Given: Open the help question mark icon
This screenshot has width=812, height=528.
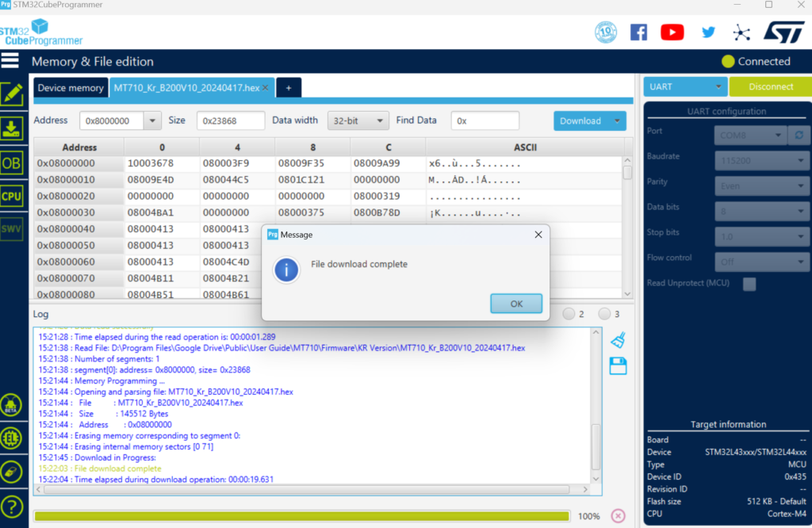Looking at the screenshot, I should 11,507.
